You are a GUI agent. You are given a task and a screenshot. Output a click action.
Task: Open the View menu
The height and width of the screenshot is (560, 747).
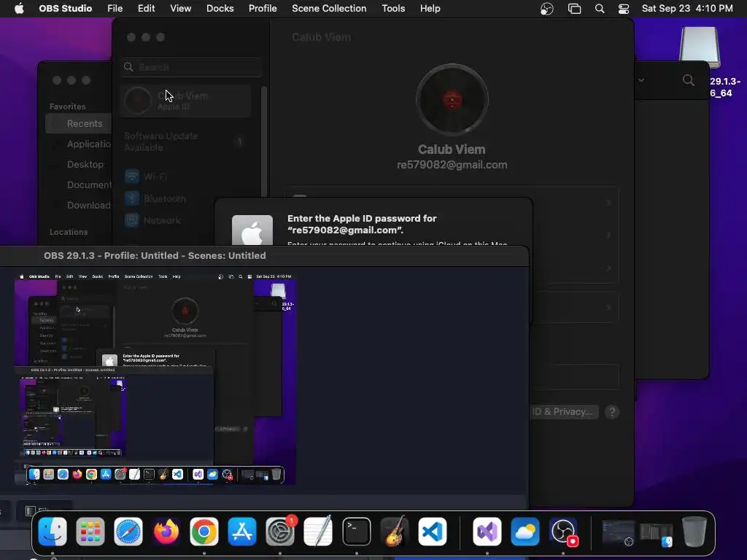181,9
